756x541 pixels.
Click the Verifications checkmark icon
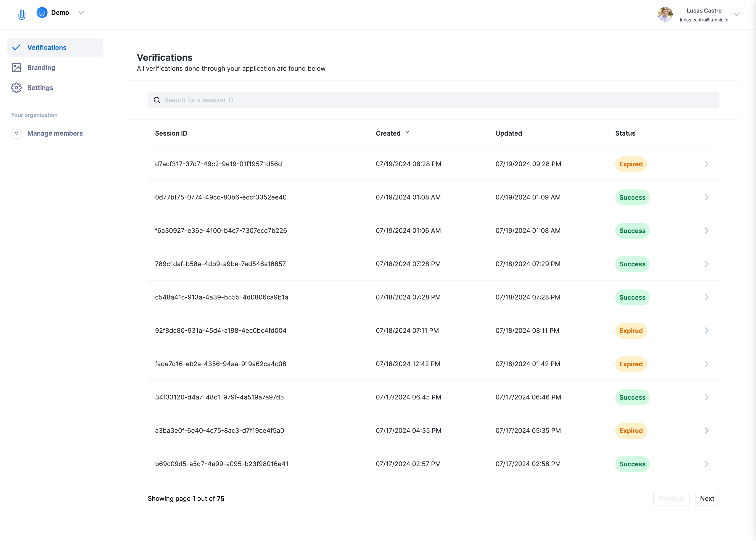[x=16, y=47]
